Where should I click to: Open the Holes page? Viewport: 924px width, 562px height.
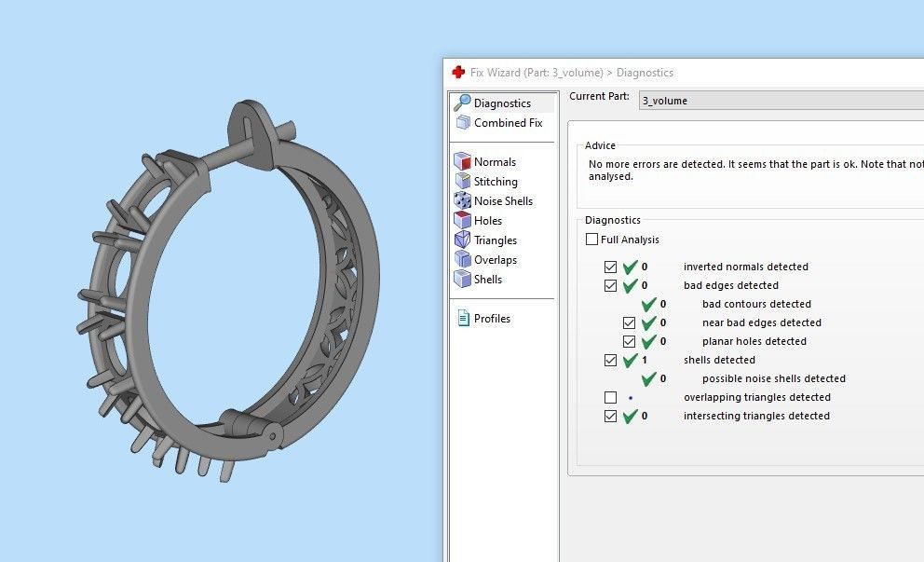[x=488, y=220]
